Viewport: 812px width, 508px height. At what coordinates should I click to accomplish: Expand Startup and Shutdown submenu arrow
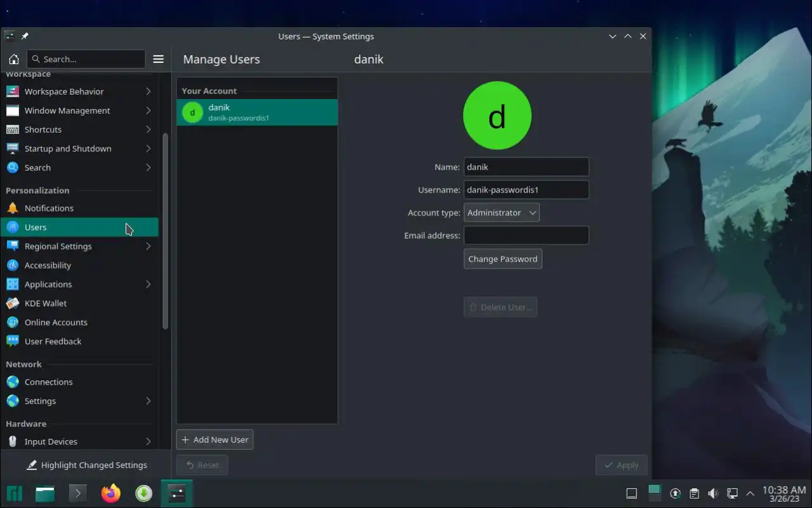(x=148, y=149)
